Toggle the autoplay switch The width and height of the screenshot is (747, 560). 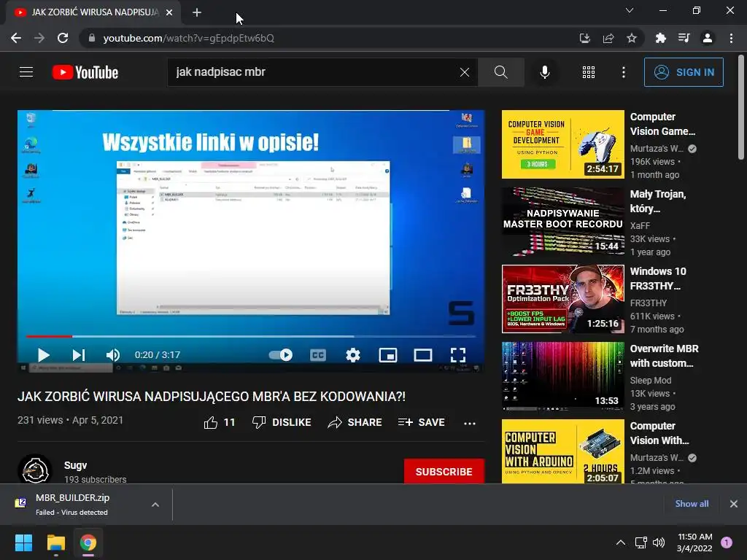coord(281,355)
